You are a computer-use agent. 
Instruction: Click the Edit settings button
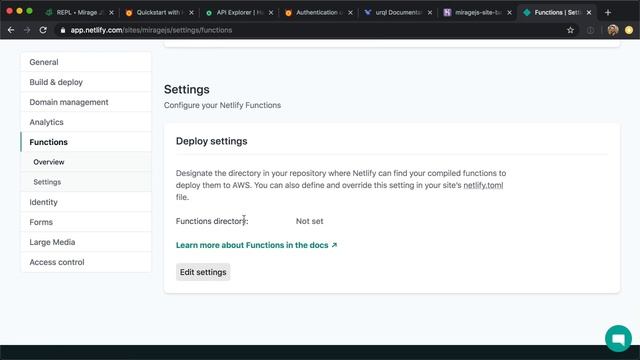pyautogui.click(x=203, y=272)
